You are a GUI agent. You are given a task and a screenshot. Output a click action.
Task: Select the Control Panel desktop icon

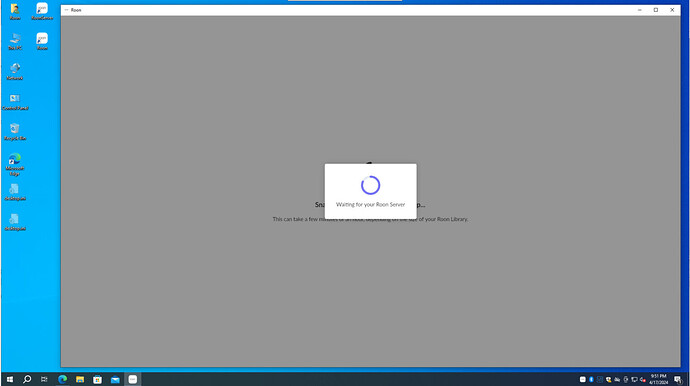pyautogui.click(x=15, y=102)
